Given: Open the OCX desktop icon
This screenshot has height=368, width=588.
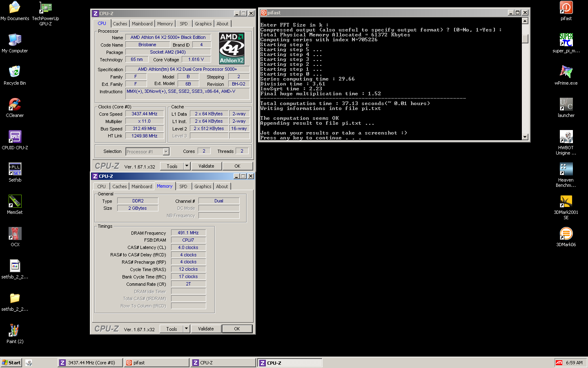Looking at the screenshot, I should [x=15, y=233].
